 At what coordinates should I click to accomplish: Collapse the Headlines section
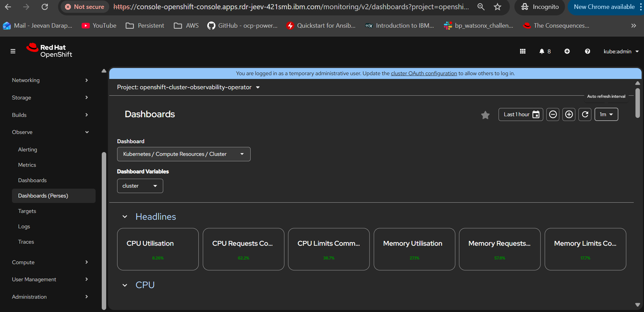pyautogui.click(x=125, y=217)
